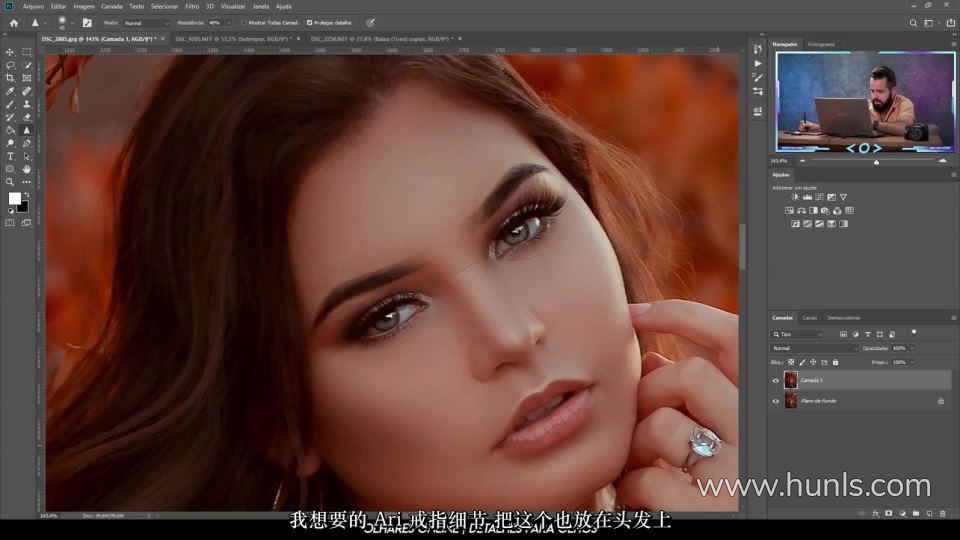Open the Filtro menu
Screen dimensions: 960x540
click(191, 6)
